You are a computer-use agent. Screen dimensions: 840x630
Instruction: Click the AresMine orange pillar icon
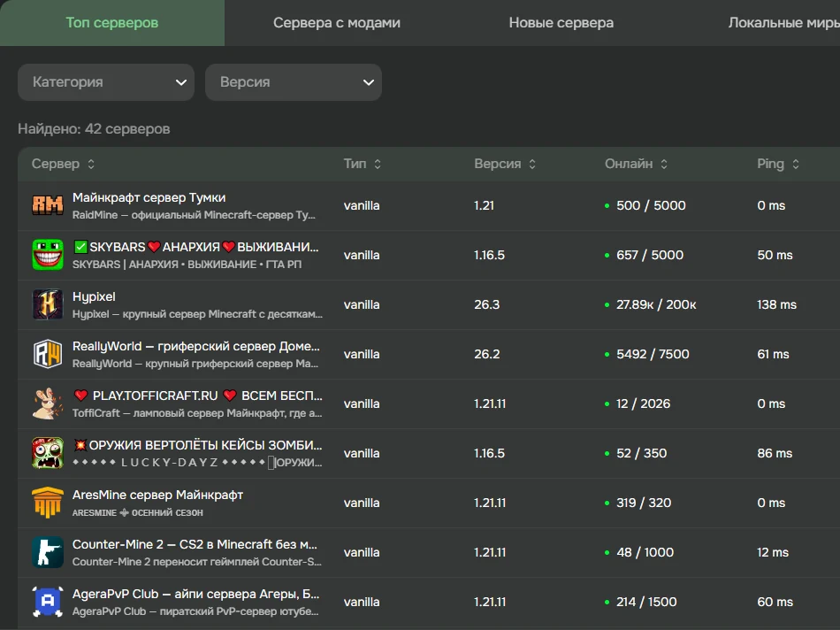coord(48,503)
